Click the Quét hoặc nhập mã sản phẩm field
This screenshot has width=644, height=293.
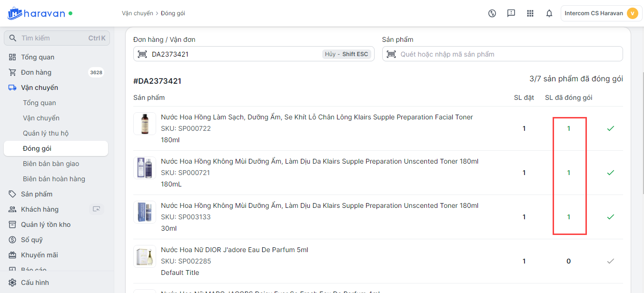tap(503, 54)
